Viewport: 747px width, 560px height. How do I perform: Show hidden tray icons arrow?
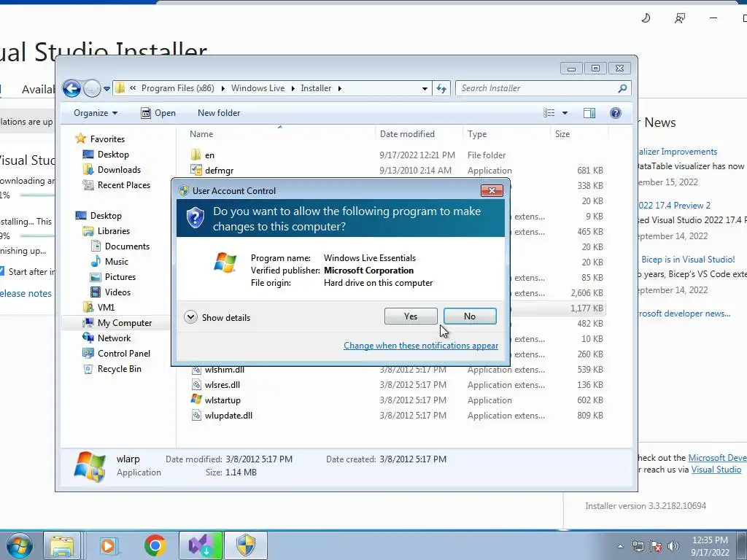click(x=620, y=546)
